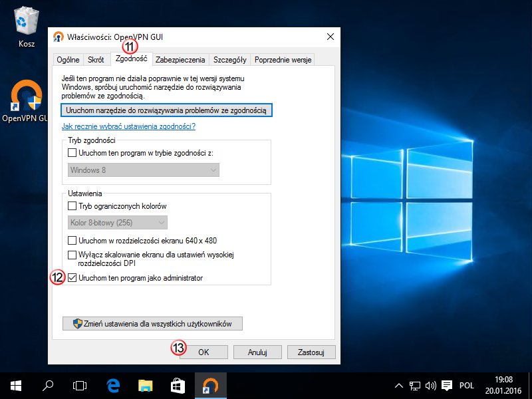Open Action Center notifications icon
Image resolution: width=532 pixels, height=399 pixels.
pyautogui.click(x=447, y=386)
